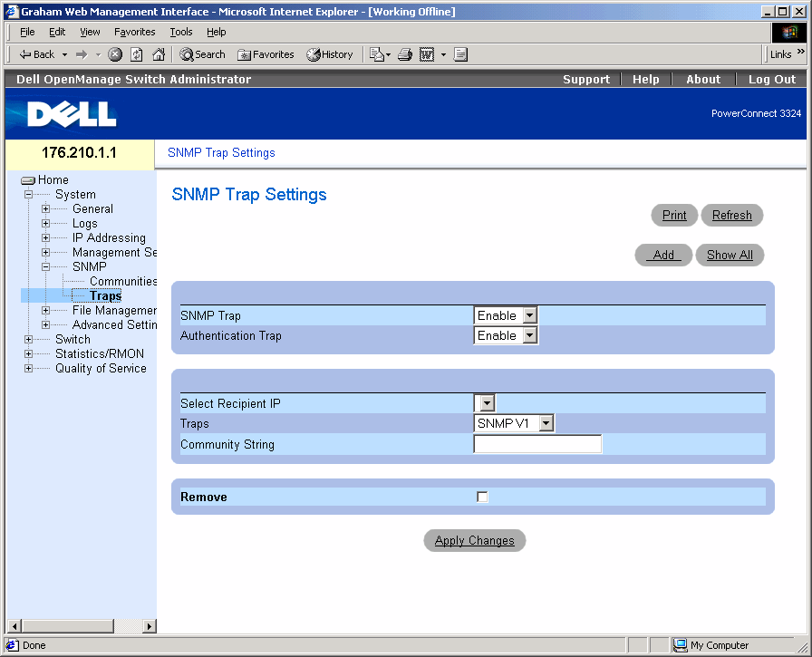Click the My Computer zone icon
Viewport: 812px width, 657px height.
coord(680,645)
